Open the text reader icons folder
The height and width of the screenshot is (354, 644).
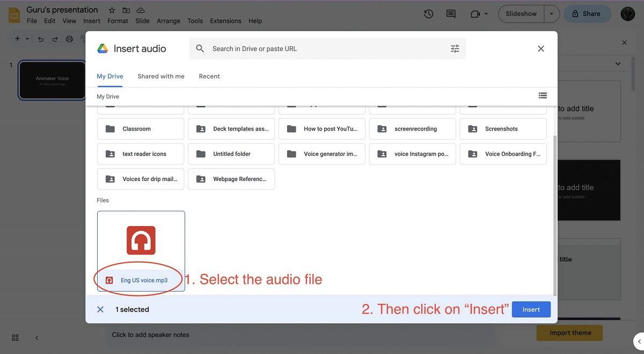point(141,154)
